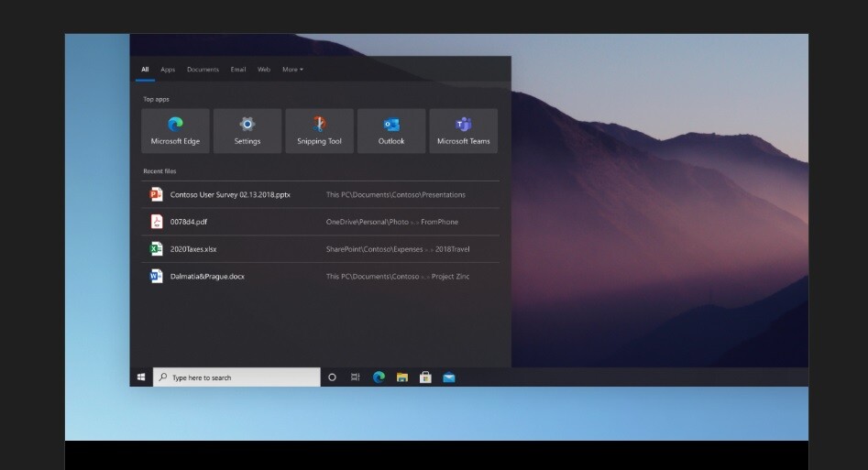Screen dimensions: 868x470
Task: Launch Microsoft Teams from Top apps
Action: (x=463, y=130)
